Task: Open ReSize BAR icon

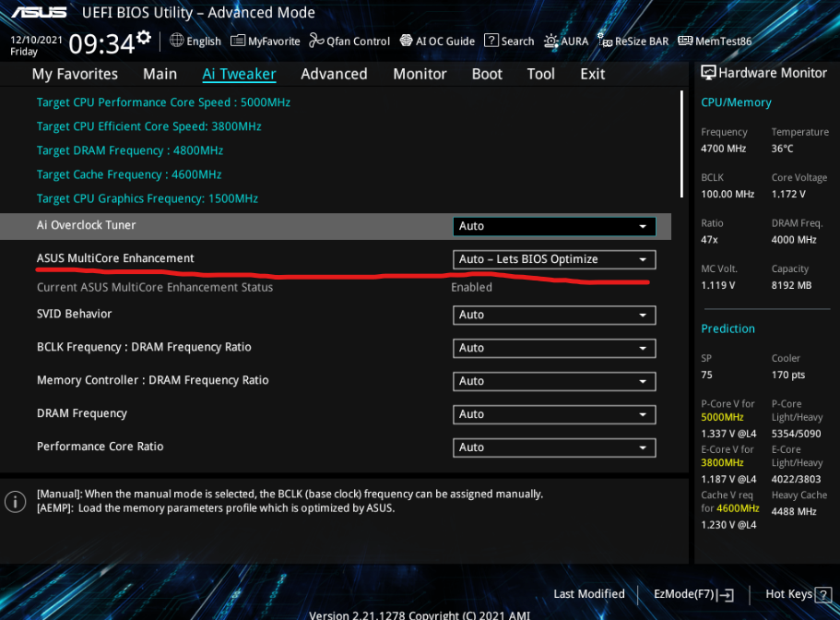Action: click(605, 41)
